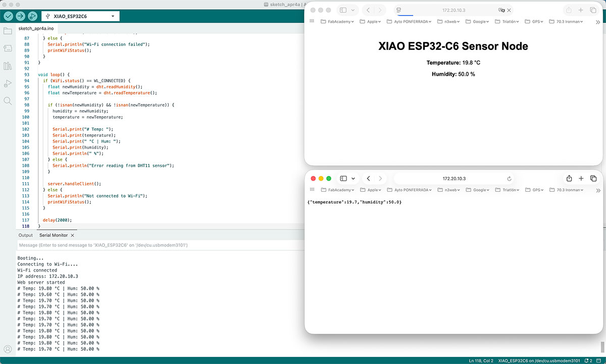Image resolution: width=606 pixels, height=364 pixels.
Task: Expand 70.3 Ironman folder in bottom Safari window
Action: tap(566, 190)
